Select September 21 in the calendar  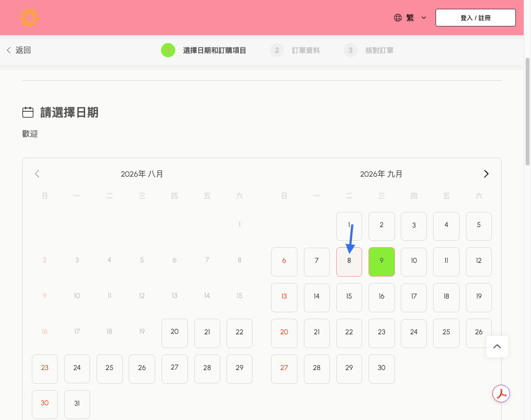coord(317,333)
